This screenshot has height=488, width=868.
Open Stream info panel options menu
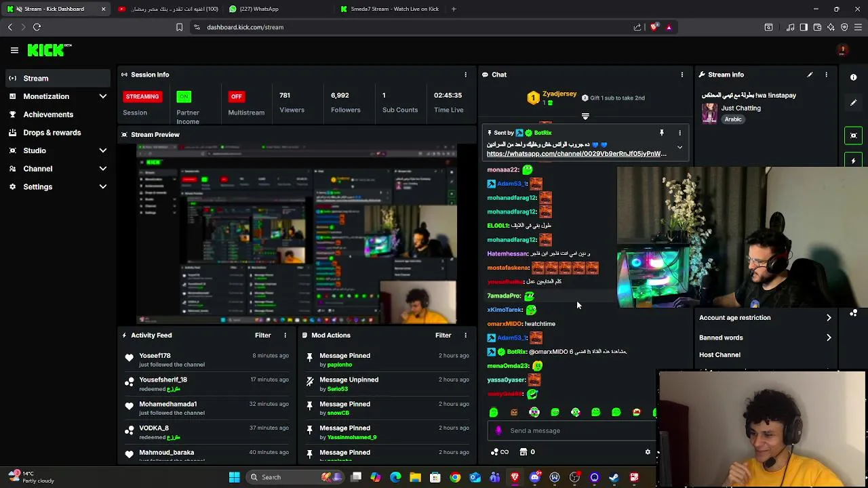[826, 75]
